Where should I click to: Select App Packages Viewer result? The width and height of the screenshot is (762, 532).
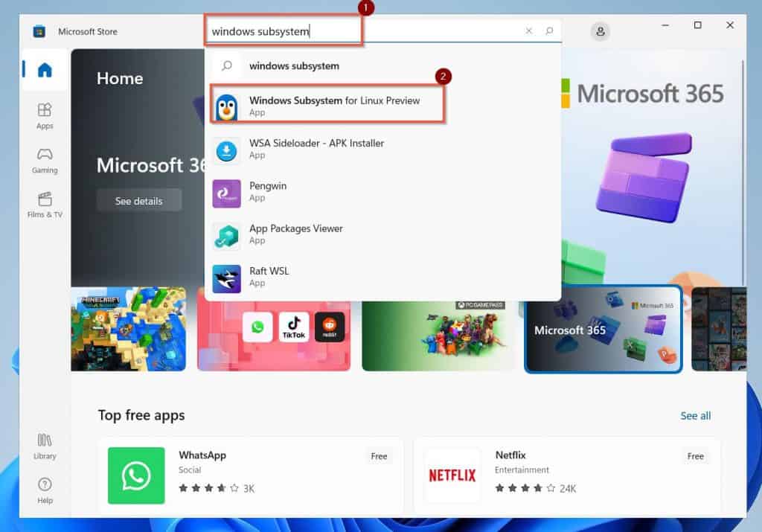383,234
